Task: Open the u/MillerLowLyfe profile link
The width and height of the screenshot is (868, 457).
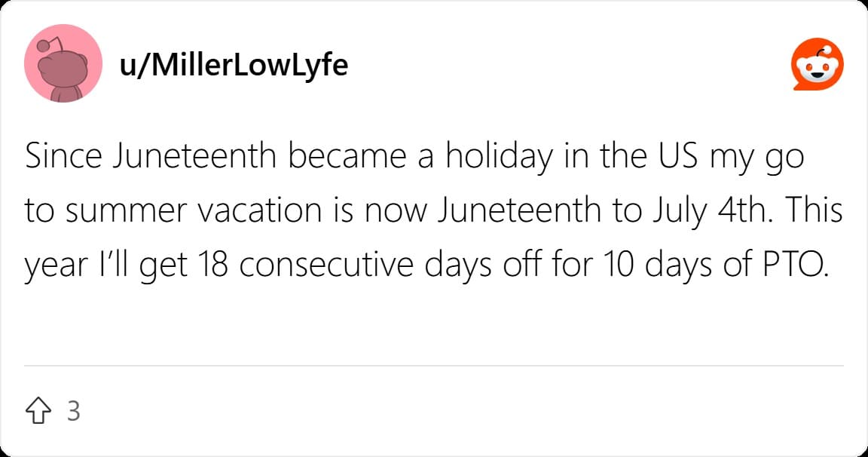Action: click(x=234, y=65)
